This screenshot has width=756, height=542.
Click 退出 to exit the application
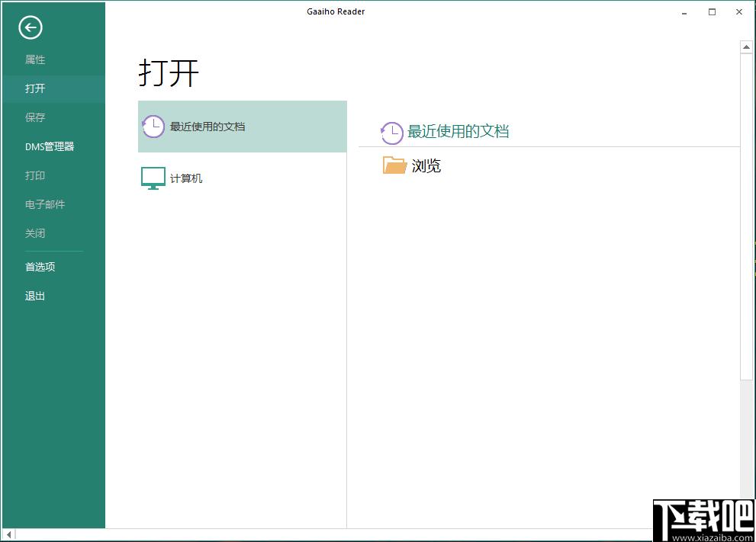(35, 296)
